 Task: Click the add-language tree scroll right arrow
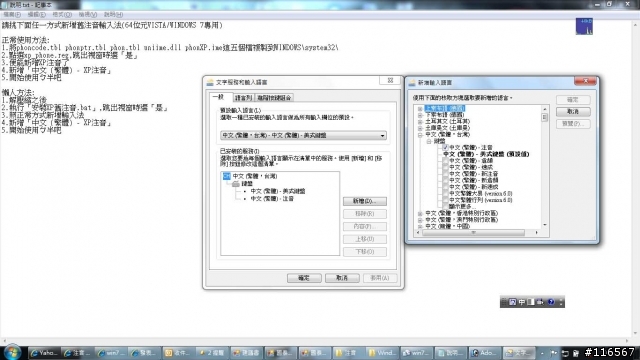coord(536,233)
